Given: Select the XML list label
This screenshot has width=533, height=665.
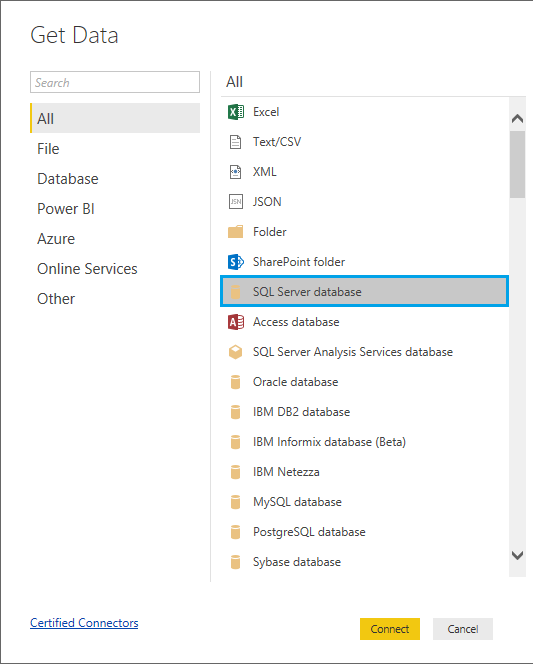Looking at the screenshot, I should tap(265, 172).
